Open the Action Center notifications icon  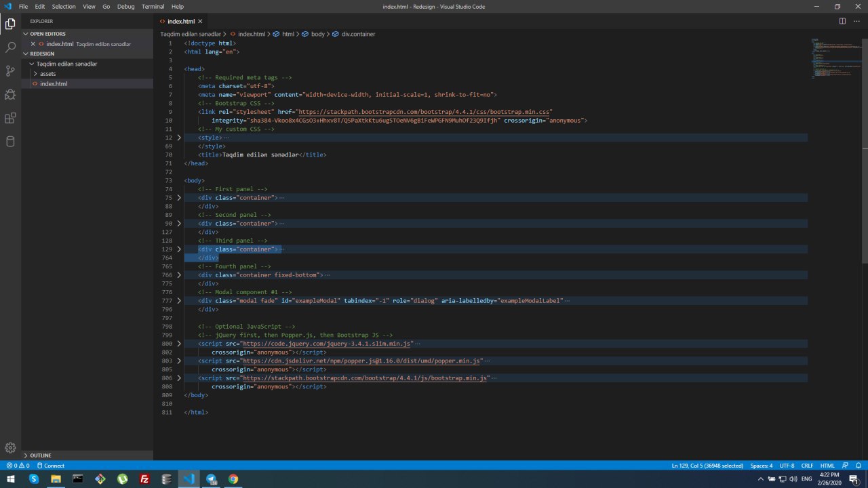(x=854, y=479)
